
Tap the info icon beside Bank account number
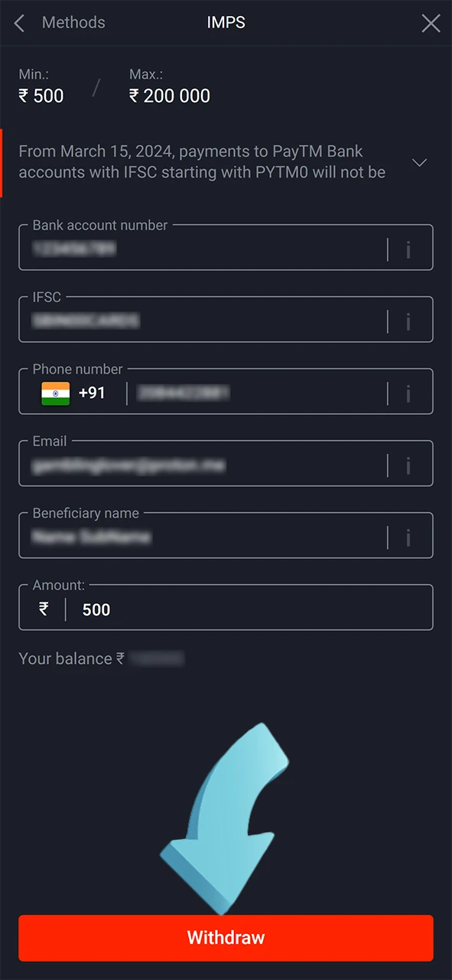(408, 248)
